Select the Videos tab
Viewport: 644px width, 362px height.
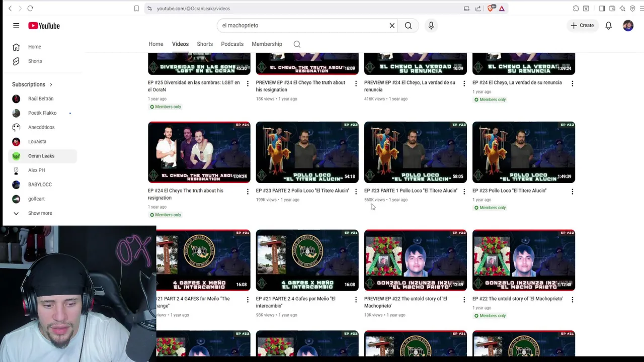pos(180,44)
